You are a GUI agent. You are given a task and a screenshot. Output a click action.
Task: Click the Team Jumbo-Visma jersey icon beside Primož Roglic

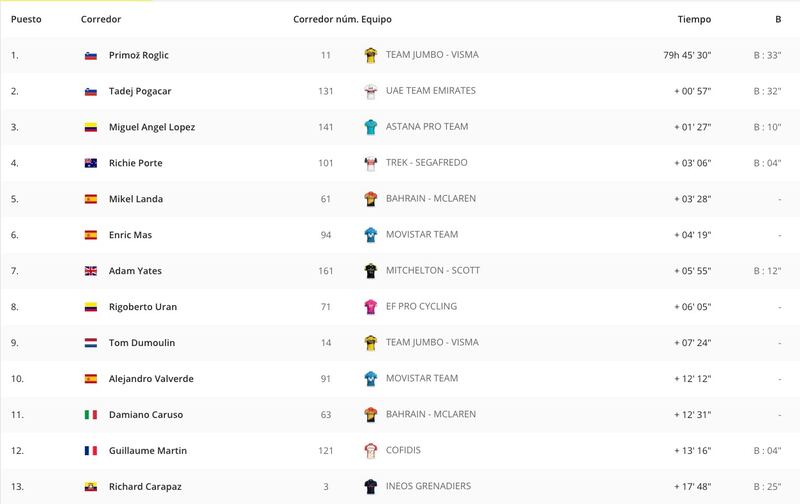point(370,55)
